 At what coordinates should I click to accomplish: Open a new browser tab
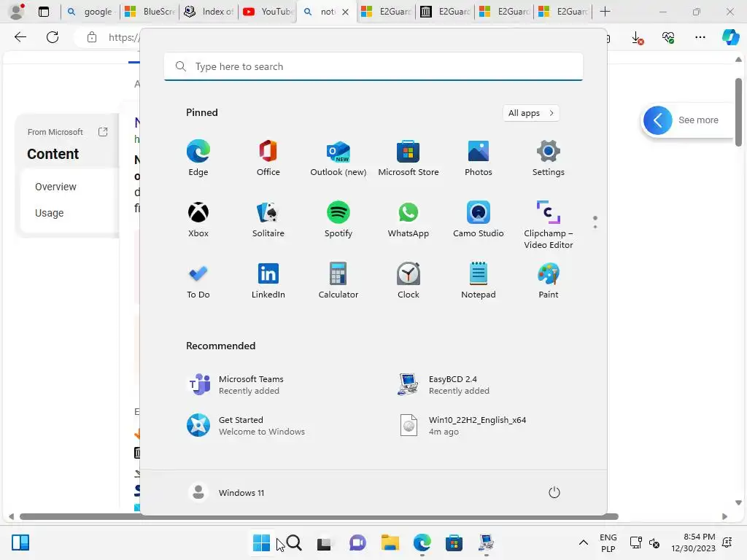605,12
